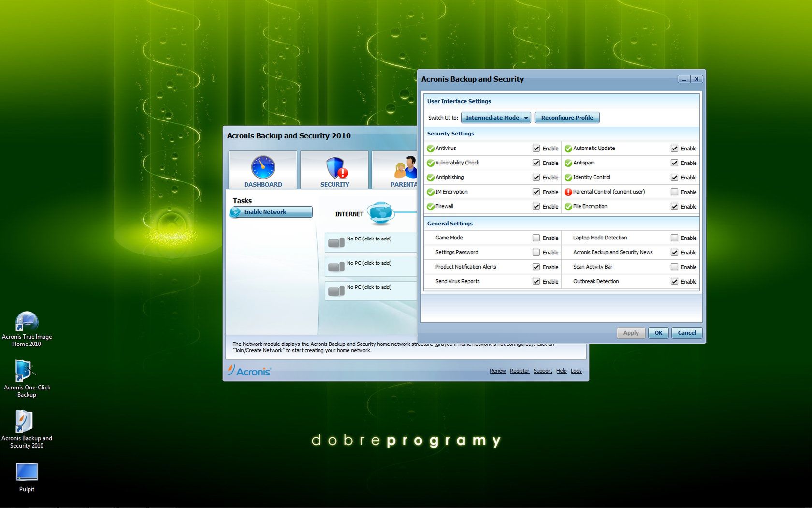Open Acronis One-Click Backup desktop shortcut
Viewport: 812px width, 508px height.
[27, 379]
